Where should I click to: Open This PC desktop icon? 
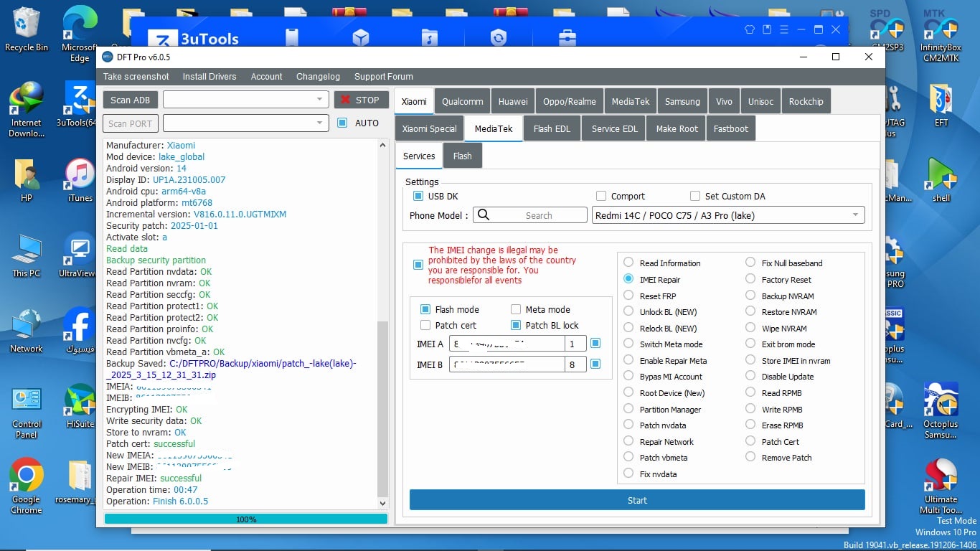(26, 255)
